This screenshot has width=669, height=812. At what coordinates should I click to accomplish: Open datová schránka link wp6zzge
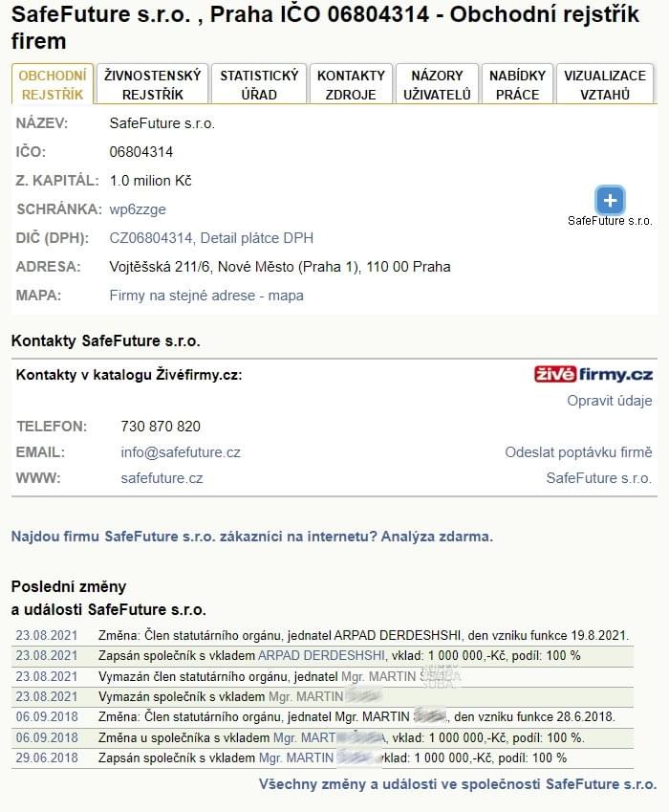138,209
